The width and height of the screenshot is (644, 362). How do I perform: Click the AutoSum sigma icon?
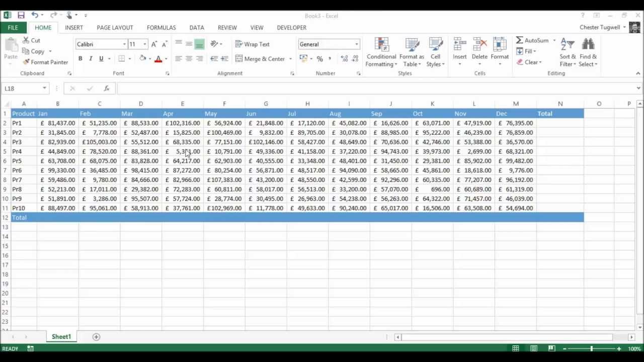(520, 40)
